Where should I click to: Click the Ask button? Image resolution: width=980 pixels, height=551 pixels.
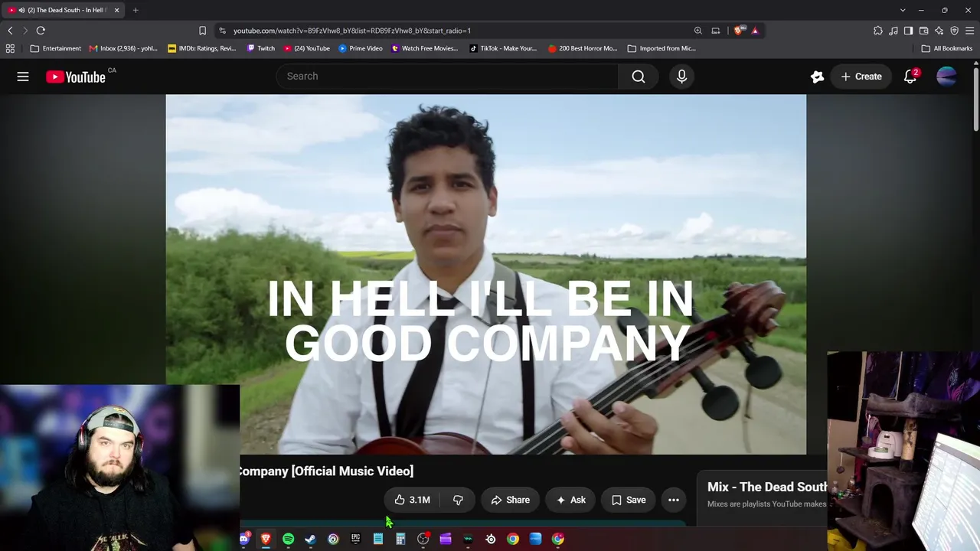[x=570, y=500]
